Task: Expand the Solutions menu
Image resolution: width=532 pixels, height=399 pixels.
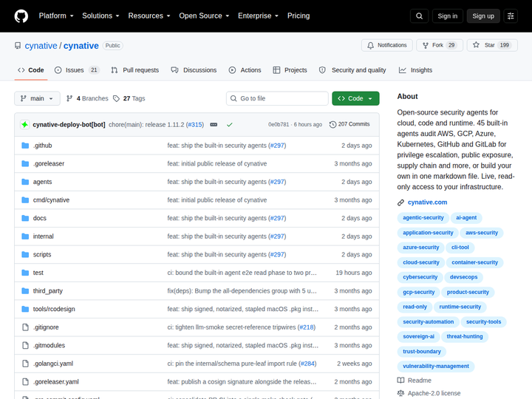Action: (100, 16)
